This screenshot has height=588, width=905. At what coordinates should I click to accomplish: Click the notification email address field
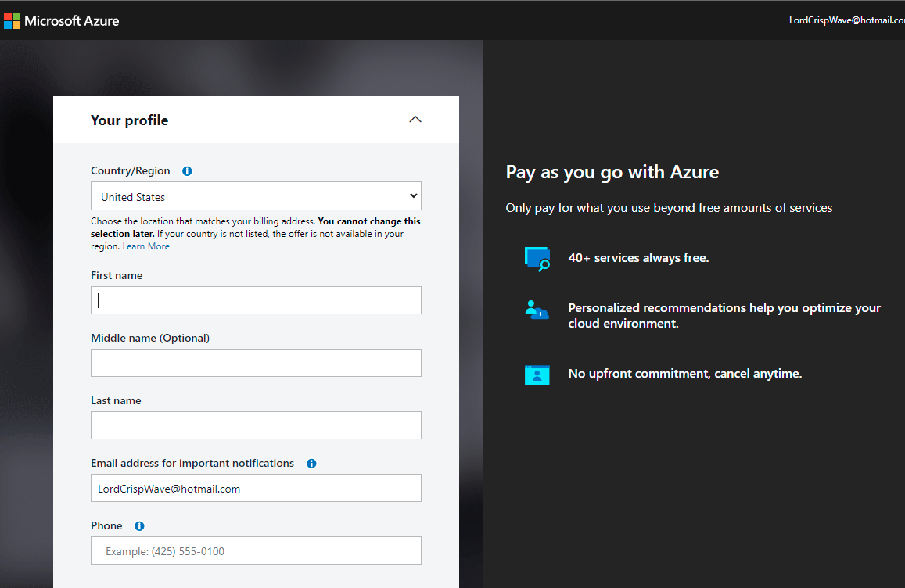point(256,488)
